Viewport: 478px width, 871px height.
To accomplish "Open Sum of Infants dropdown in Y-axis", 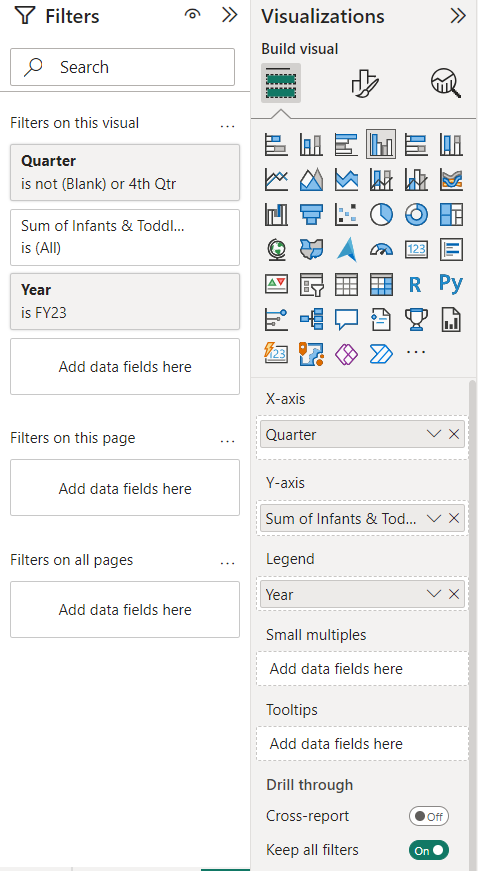I will tap(434, 518).
